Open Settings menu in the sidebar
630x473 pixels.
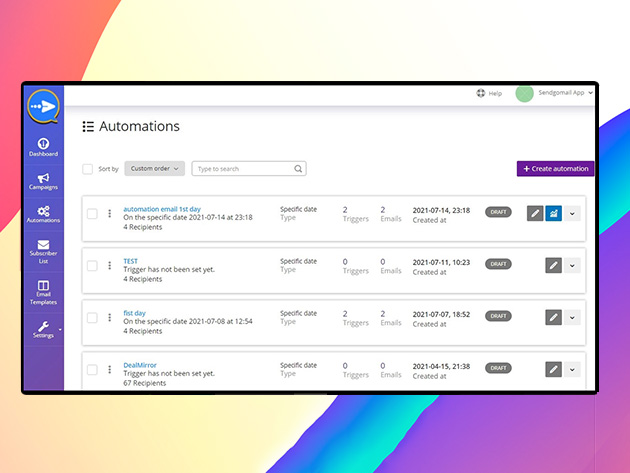(x=43, y=330)
